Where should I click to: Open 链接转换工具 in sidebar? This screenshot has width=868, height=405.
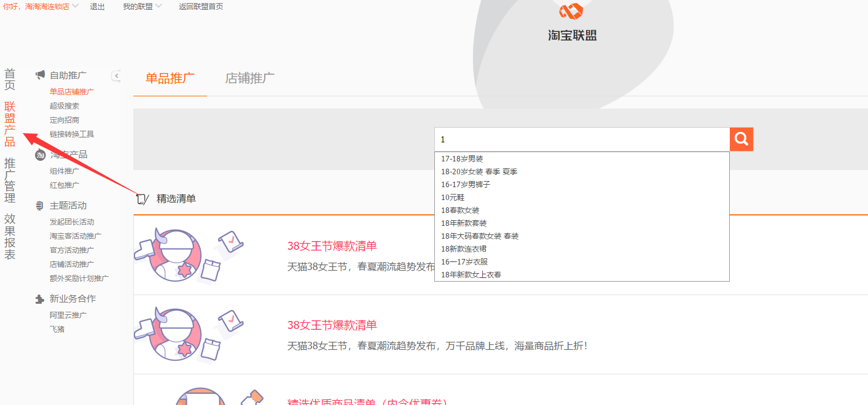(x=72, y=134)
